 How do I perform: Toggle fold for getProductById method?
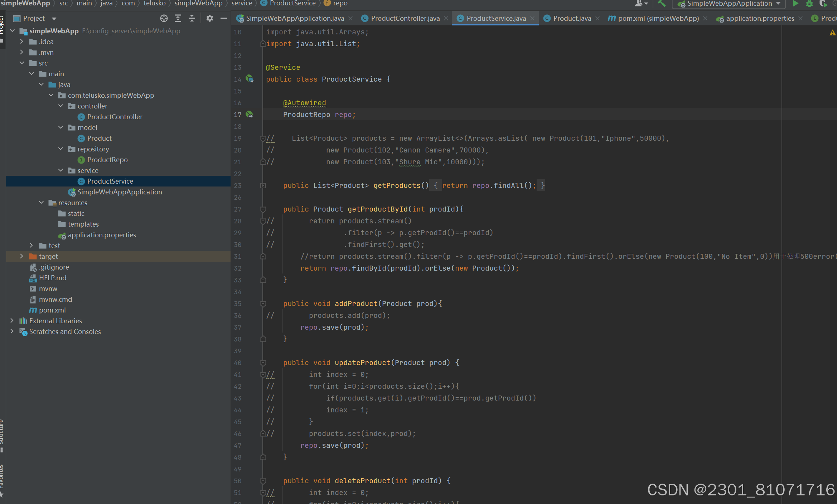[x=263, y=209]
